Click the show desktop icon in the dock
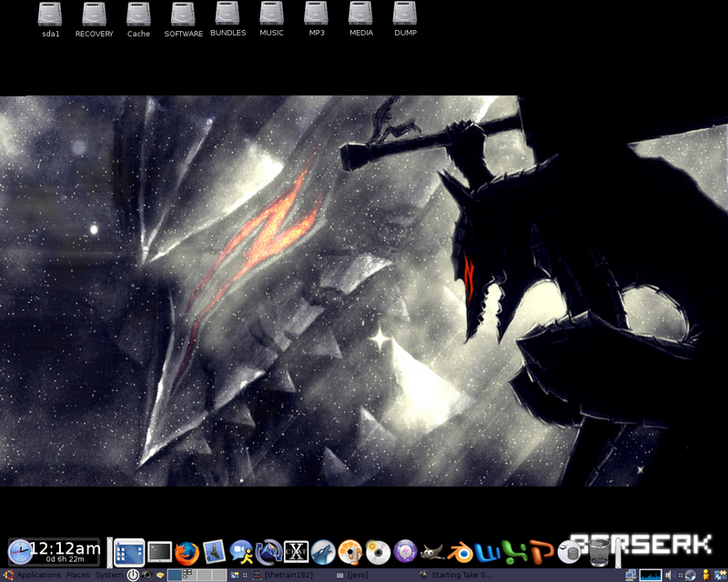Image resolution: width=728 pixels, height=582 pixels. point(129,552)
